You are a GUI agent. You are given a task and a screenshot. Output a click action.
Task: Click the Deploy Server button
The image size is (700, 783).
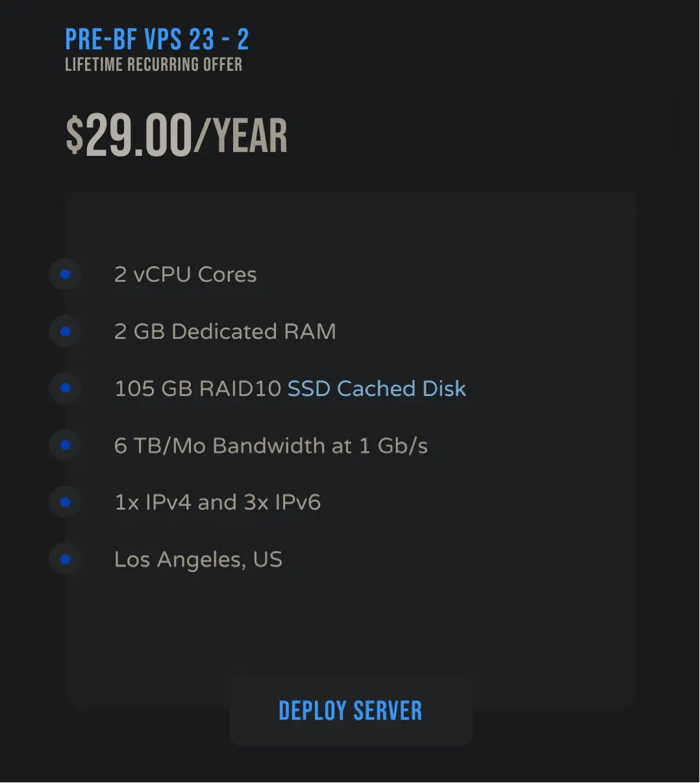(x=351, y=711)
